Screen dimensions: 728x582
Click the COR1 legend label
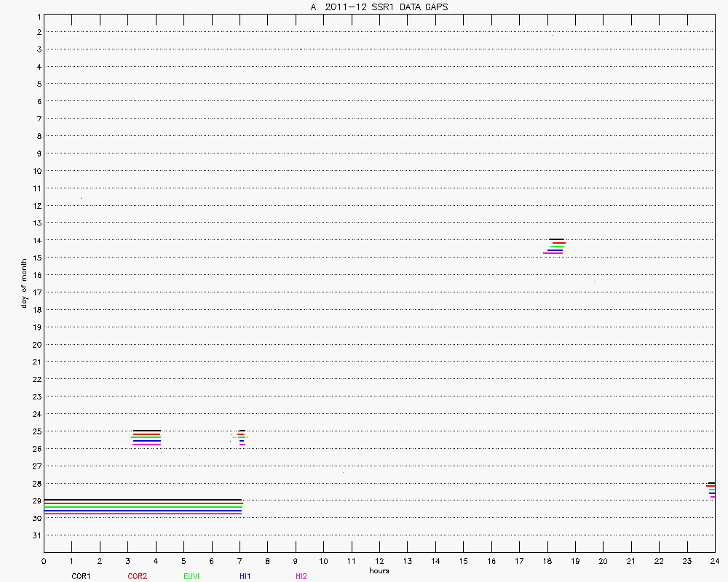point(80,576)
